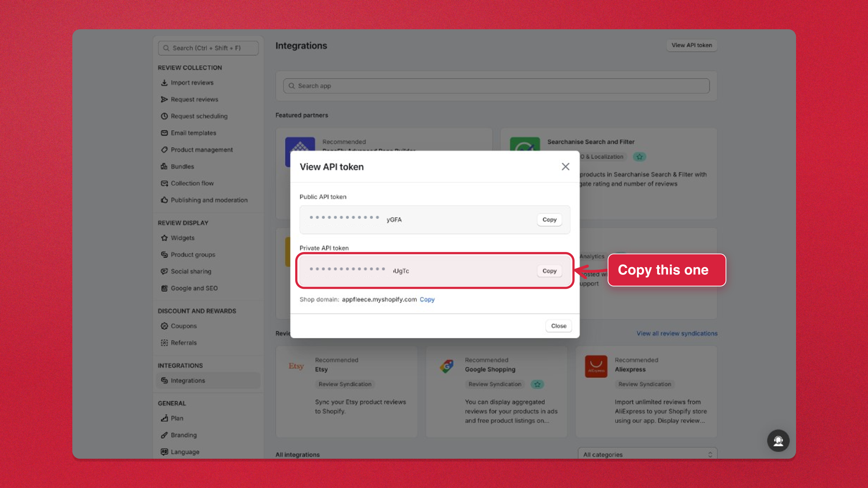Click the Google Shopping logo
The width and height of the screenshot is (868, 488).
pyautogui.click(x=447, y=366)
